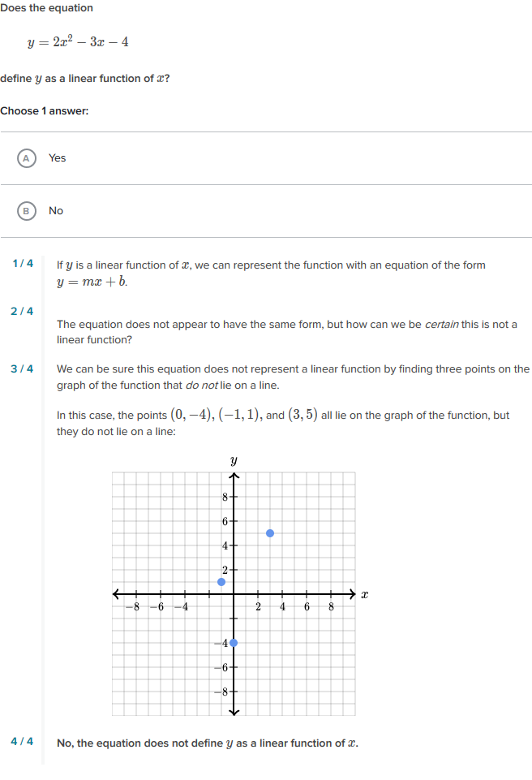
Task: Click the x-axis label on the graph
Action: click(x=365, y=593)
